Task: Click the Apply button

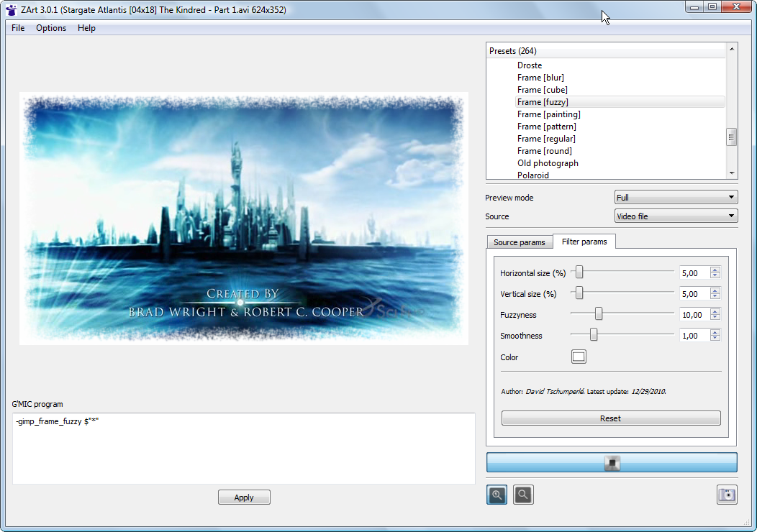Action: point(244,497)
